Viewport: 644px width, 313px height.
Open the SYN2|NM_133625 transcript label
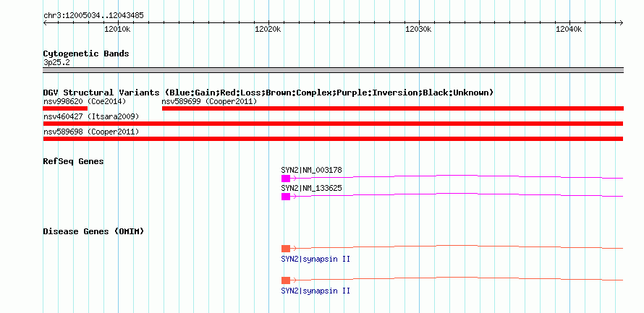[x=311, y=188]
